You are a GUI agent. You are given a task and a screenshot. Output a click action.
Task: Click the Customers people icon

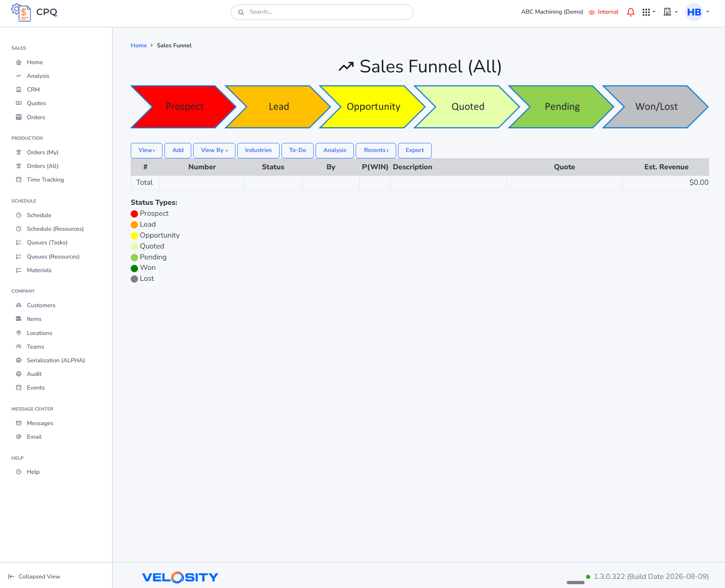tap(19, 305)
